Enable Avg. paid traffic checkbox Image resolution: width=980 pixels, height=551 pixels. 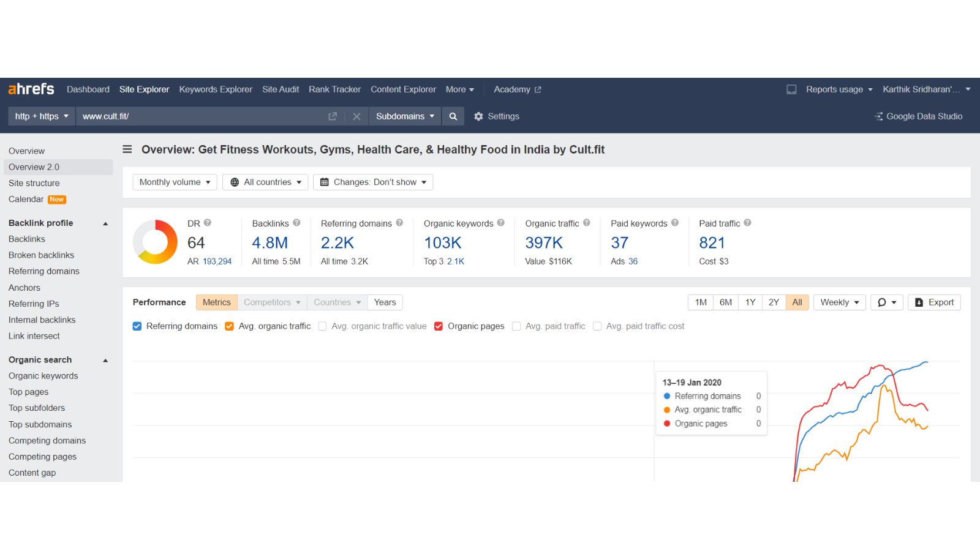(x=516, y=326)
